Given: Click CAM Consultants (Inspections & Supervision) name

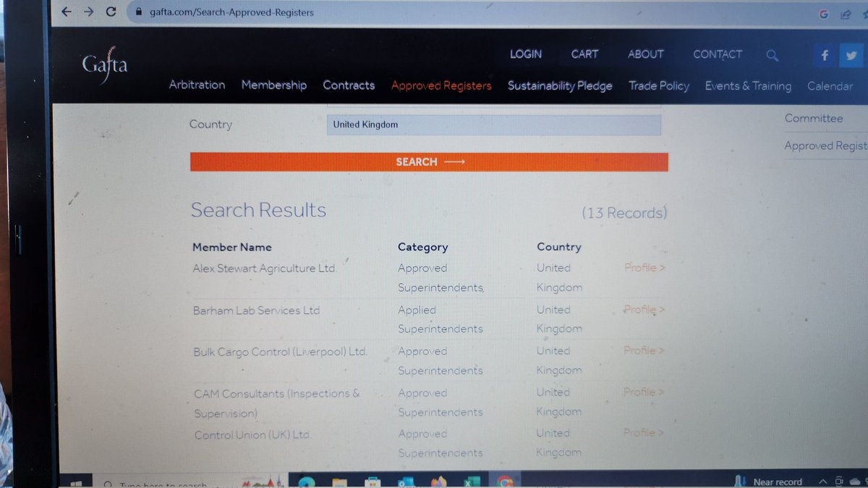Looking at the screenshot, I should point(276,403).
